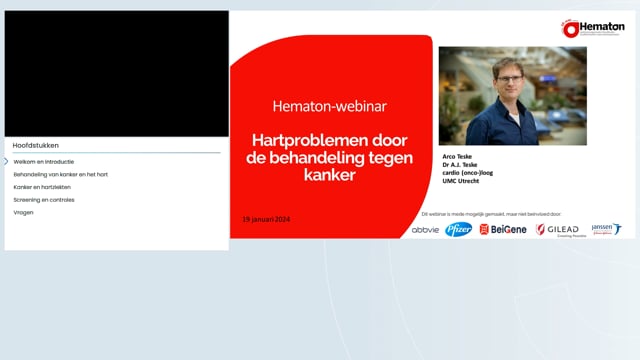The width and height of the screenshot is (640, 360).
Task: Click the Hematon logo on the slide
Action: pos(593,28)
